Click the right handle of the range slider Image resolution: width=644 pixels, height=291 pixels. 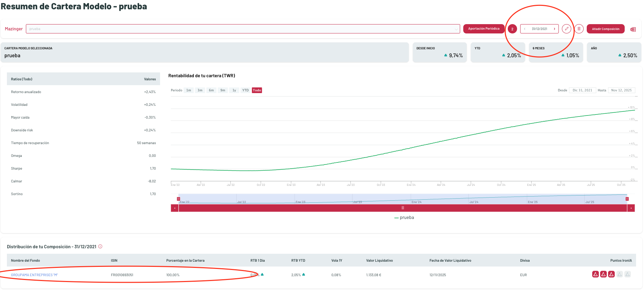click(627, 199)
